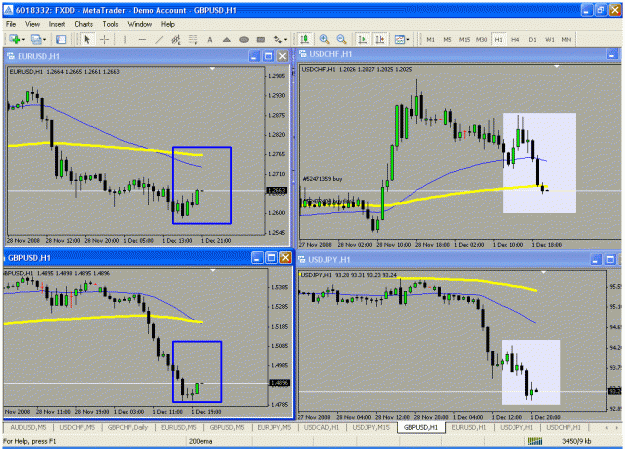Select the Triangle shape tool
Screen dimensions: 625x449
pyautogui.click(x=226, y=39)
